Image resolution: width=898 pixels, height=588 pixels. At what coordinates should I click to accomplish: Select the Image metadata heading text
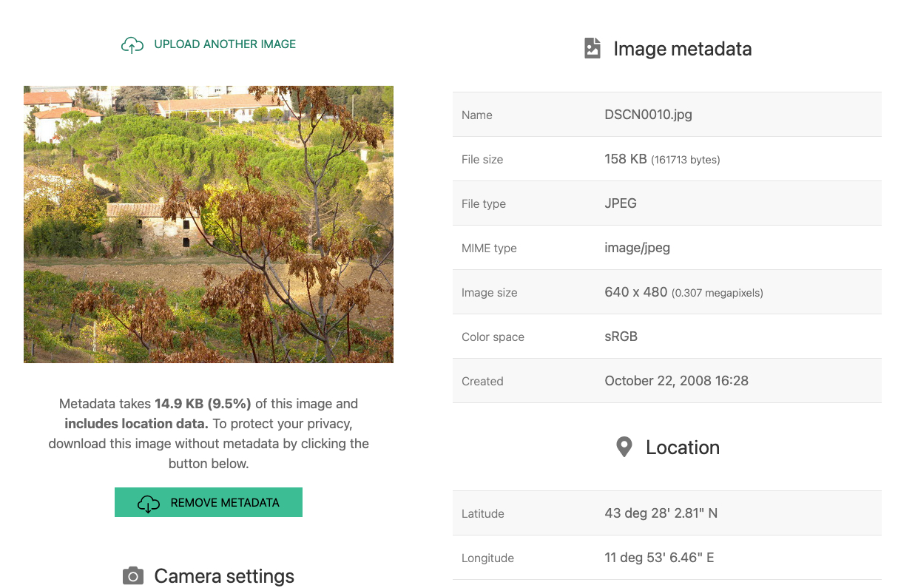point(682,49)
